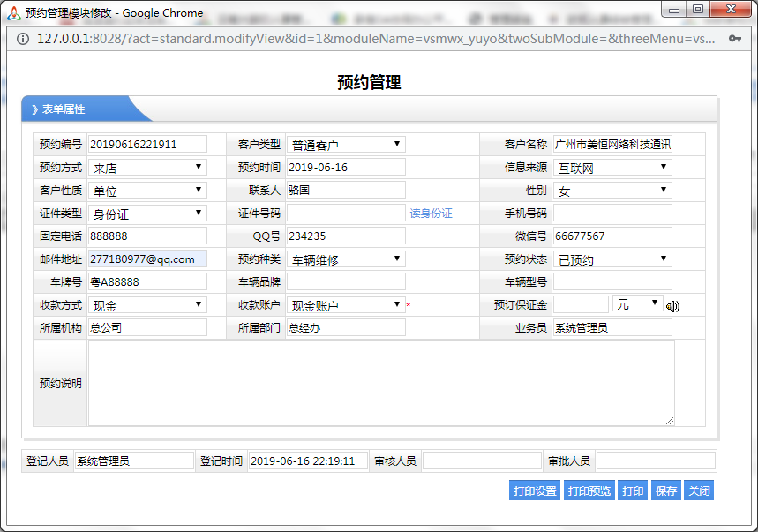Open the 信息来源 dropdown

[612, 168]
